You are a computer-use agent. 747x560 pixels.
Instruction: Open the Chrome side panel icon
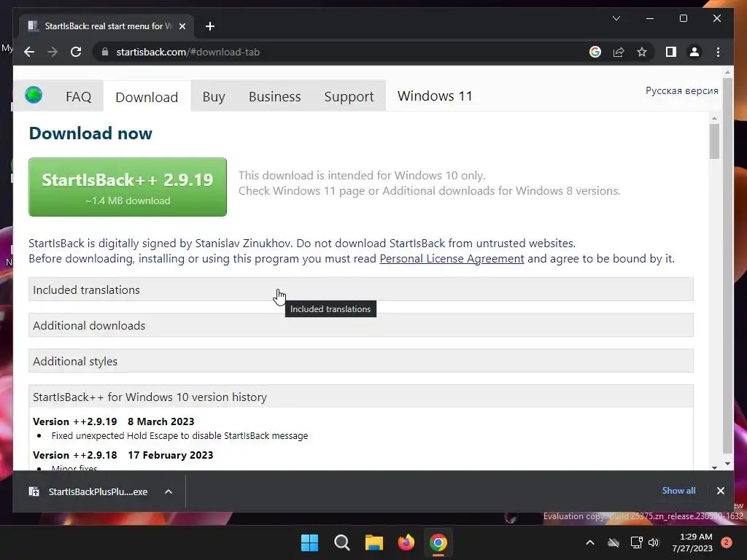coord(671,52)
